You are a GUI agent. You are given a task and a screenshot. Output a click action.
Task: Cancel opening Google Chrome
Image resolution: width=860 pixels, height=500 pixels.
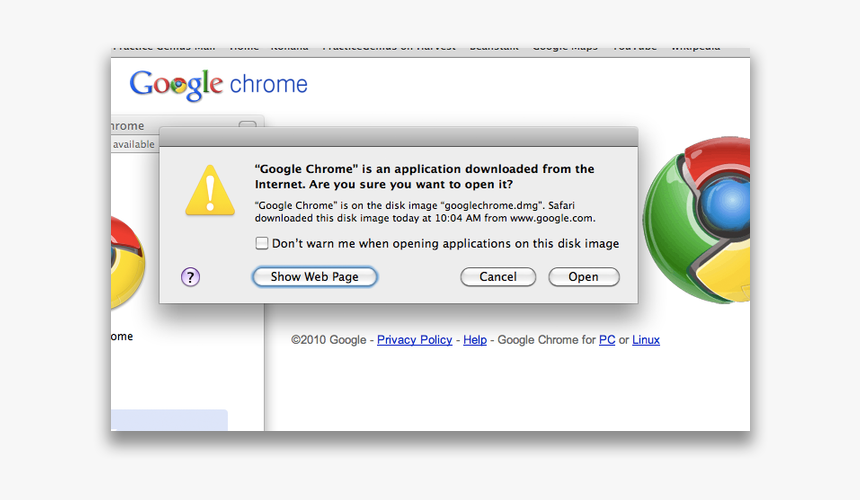click(x=498, y=277)
